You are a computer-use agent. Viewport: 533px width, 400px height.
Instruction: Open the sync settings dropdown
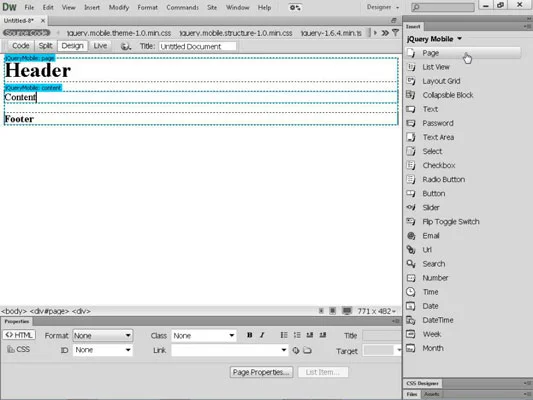pos(295,7)
